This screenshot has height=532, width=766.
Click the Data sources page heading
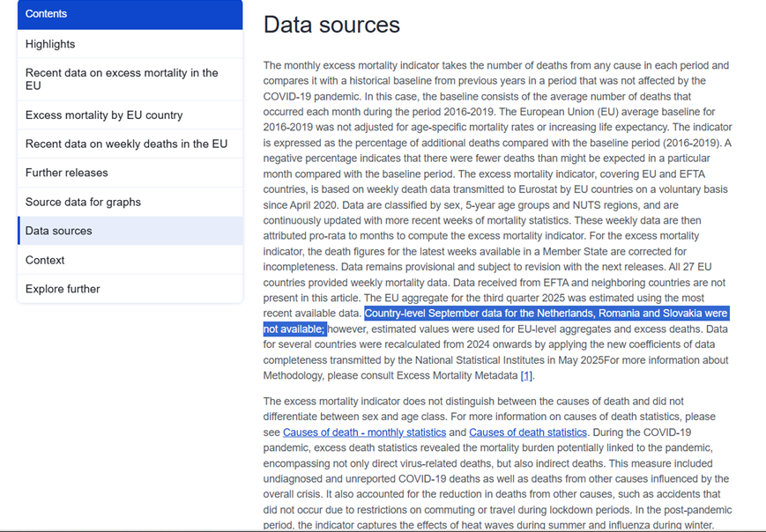[331, 26]
